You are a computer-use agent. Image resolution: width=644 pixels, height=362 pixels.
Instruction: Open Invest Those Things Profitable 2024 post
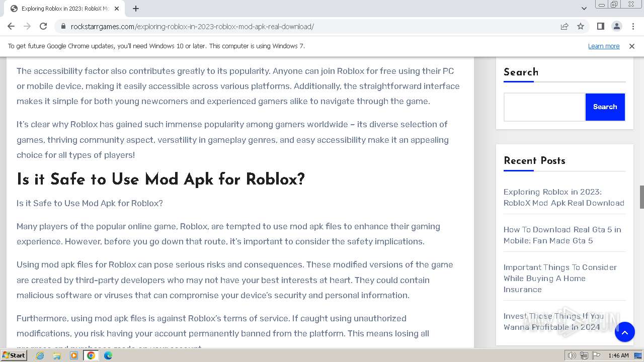[553, 321]
